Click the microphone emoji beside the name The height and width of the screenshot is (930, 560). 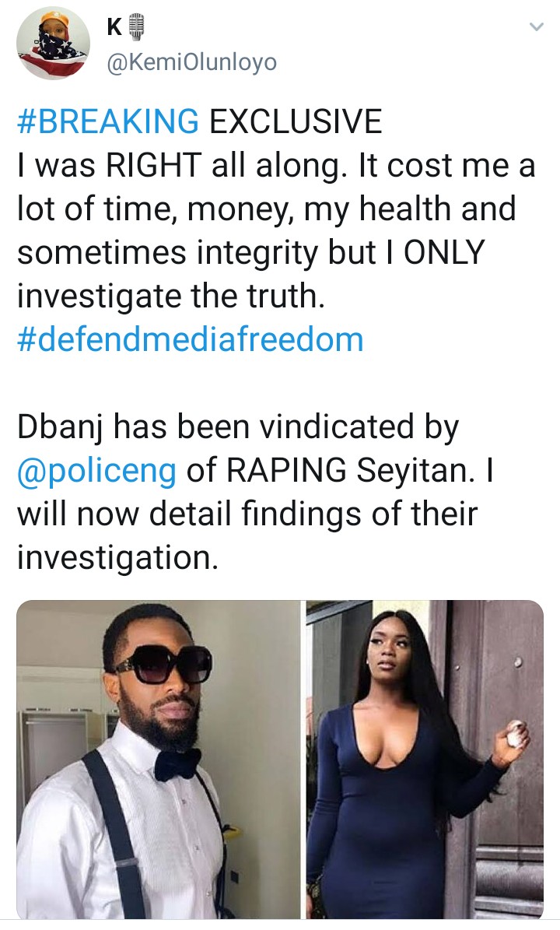pos(136,28)
